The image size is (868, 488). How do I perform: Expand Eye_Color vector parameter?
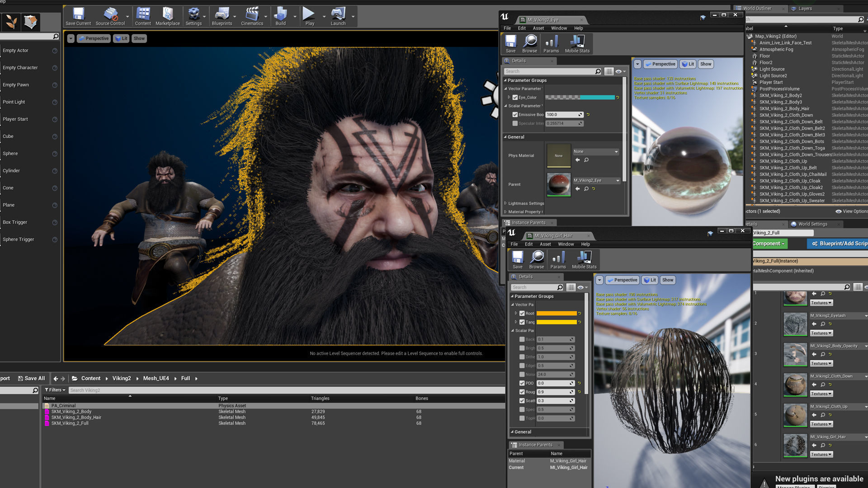pyautogui.click(x=509, y=97)
